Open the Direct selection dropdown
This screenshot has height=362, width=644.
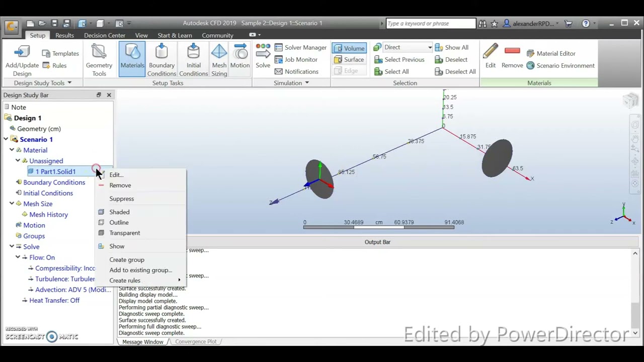pos(430,47)
